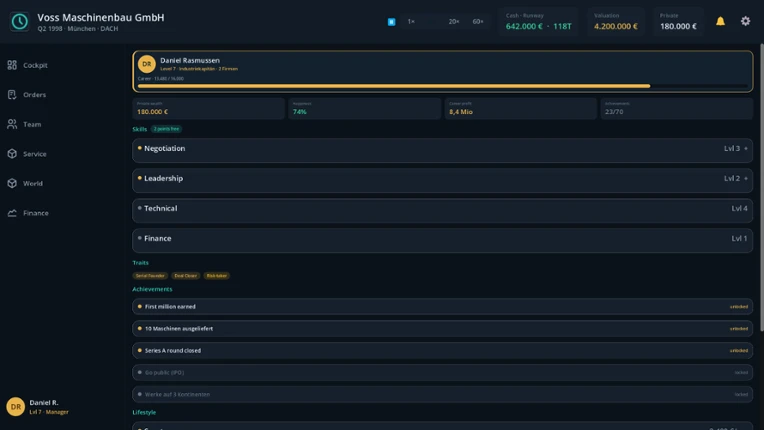Toggle the pause game button
The height and width of the screenshot is (430, 764).
point(391,22)
